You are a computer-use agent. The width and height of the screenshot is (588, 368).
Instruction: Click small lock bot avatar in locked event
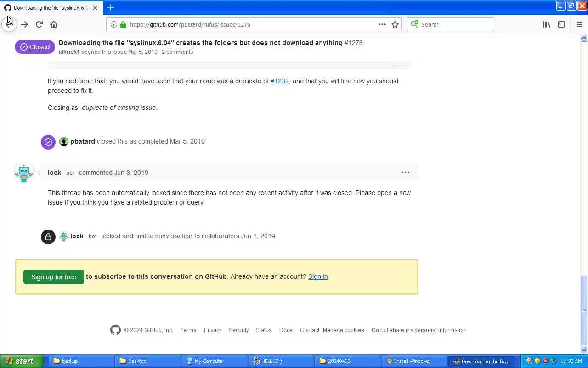tap(64, 236)
